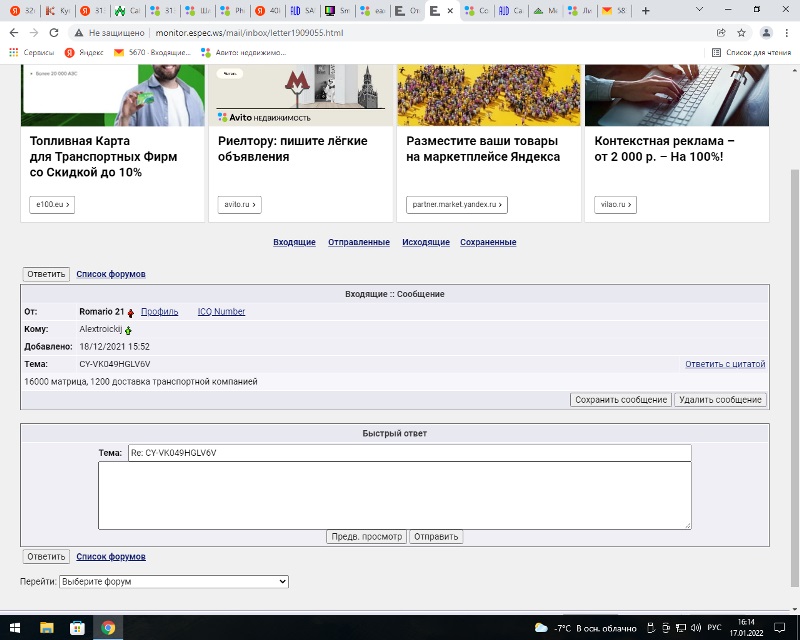Click the green status icon next to Alextroickij
800x640 pixels.
(x=128, y=329)
